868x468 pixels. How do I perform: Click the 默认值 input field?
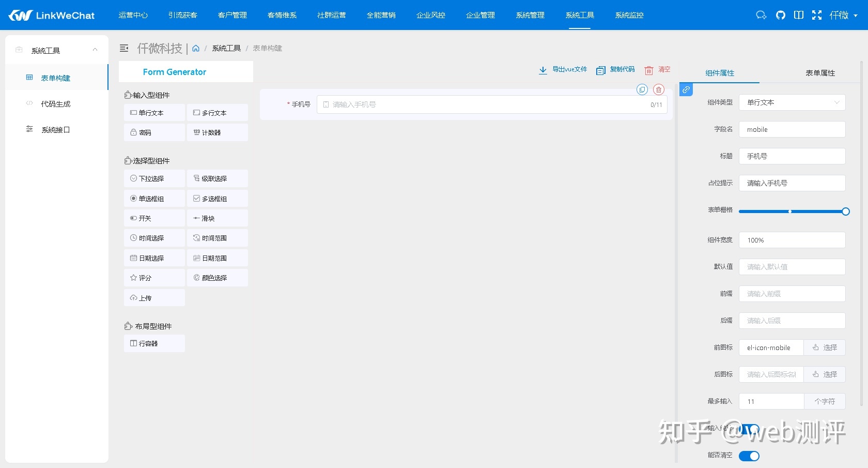(792, 267)
